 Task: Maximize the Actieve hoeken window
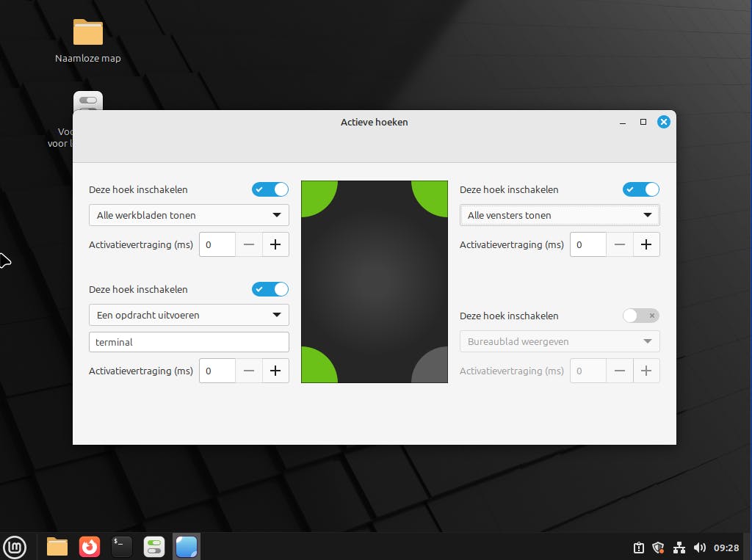tap(643, 122)
